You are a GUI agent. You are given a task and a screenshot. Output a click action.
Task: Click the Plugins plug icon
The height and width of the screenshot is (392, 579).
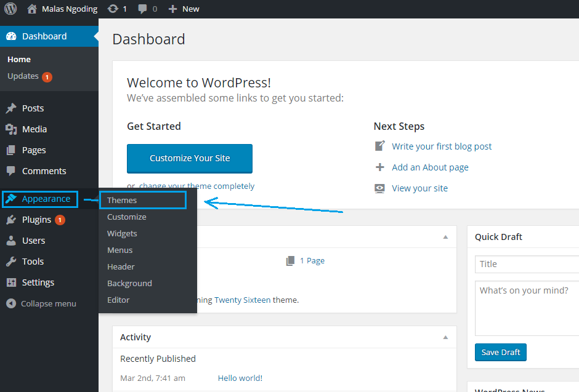11,220
